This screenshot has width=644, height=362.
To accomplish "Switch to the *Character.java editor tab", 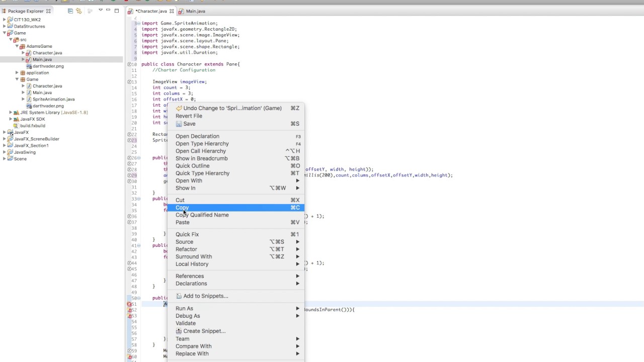I will pos(151,11).
